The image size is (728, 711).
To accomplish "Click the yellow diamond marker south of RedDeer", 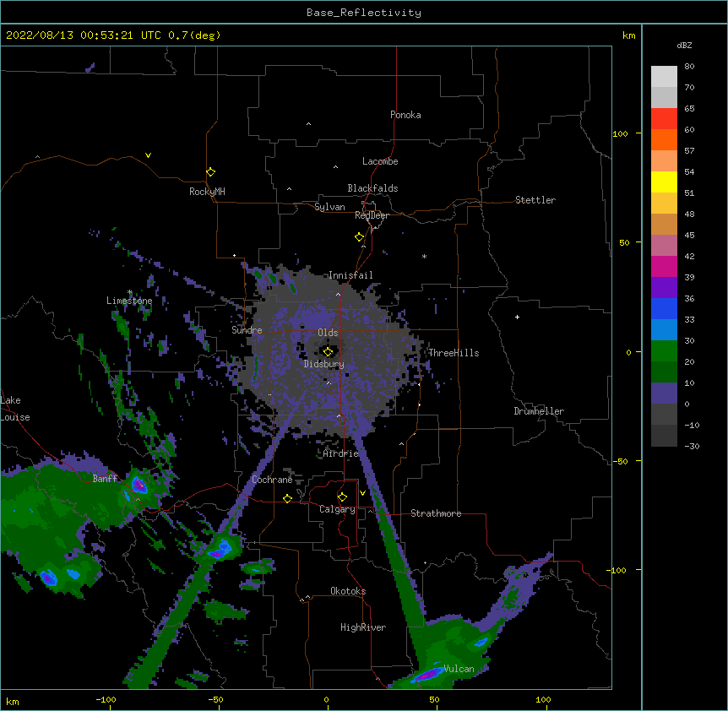I will click(360, 237).
